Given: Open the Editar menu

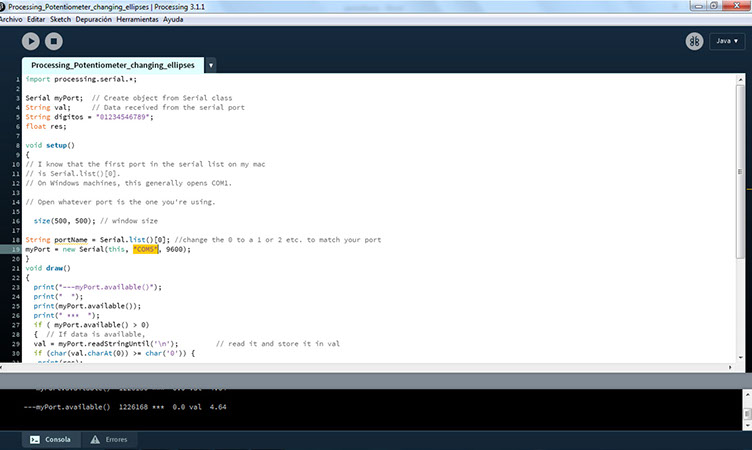Looking at the screenshot, I should pyautogui.click(x=36, y=20).
